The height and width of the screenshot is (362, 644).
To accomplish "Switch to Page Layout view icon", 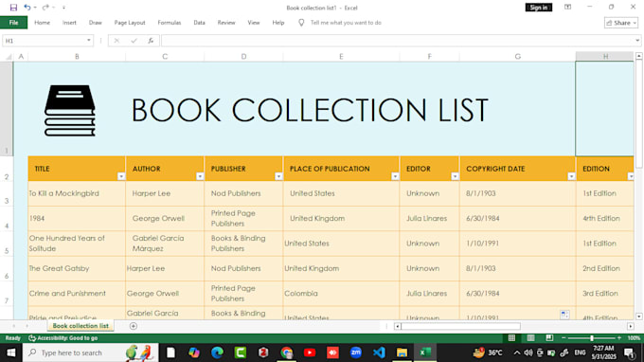I will (530, 337).
